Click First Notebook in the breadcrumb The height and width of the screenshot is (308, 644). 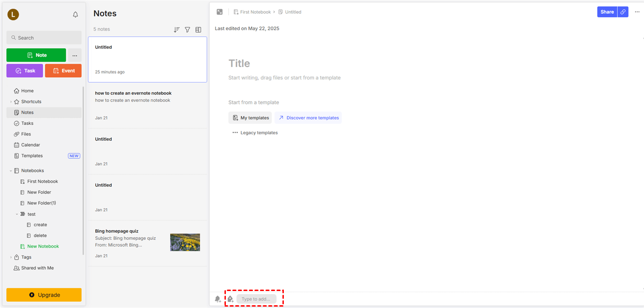coord(255,12)
